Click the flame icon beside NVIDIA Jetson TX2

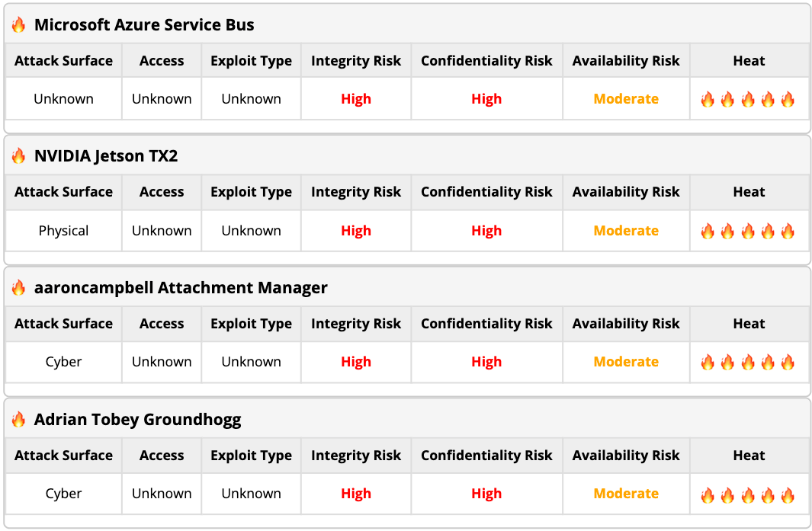point(18,155)
